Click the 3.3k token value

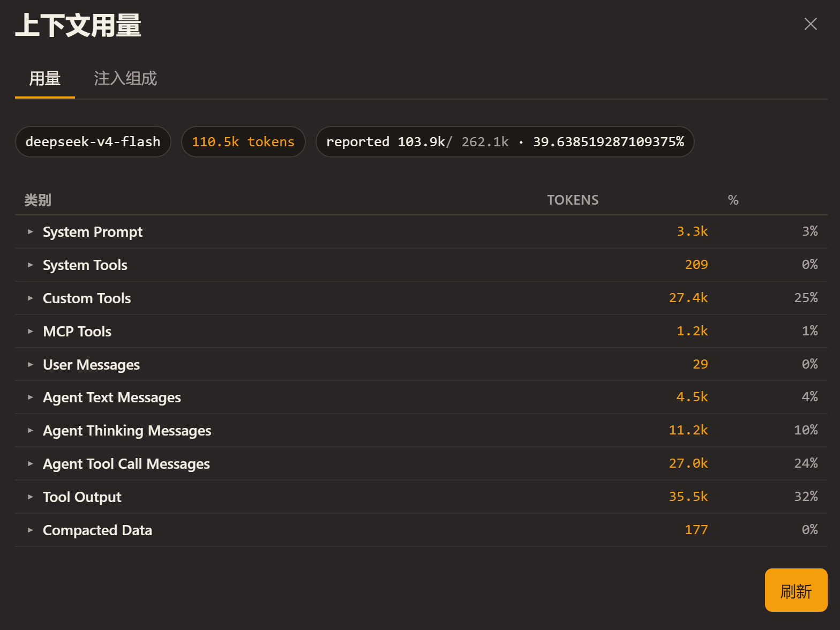(x=692, y=231)
